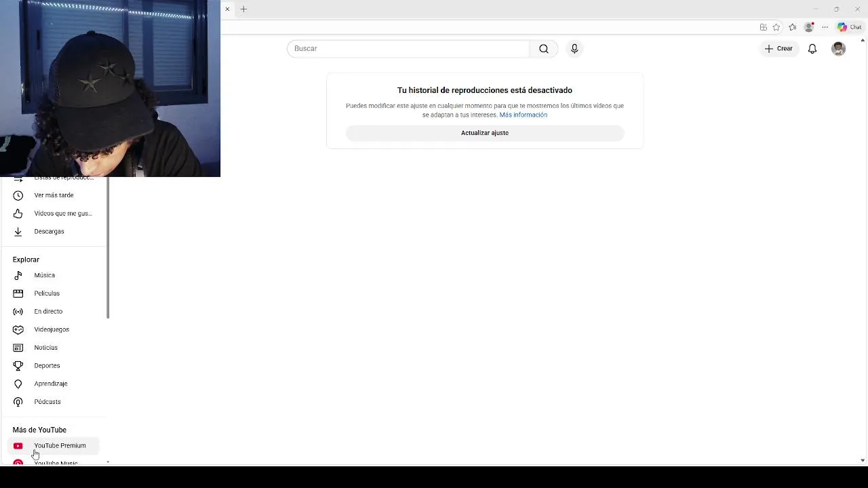The width and height of the screenshot is (868, 488).
Task: Open the browser three-dot settings menu
Action: [x=825, y=27]
